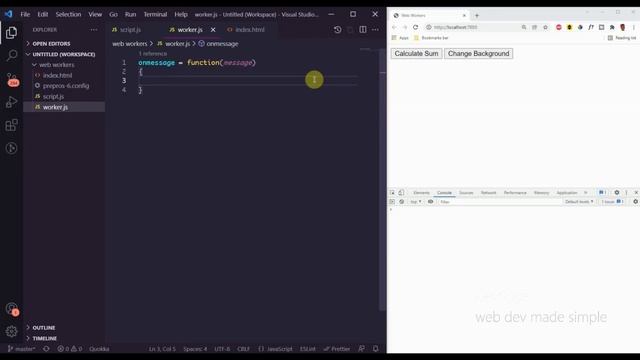
Task: Open the Bookmarks bar folder
Action: coord(431,38)
